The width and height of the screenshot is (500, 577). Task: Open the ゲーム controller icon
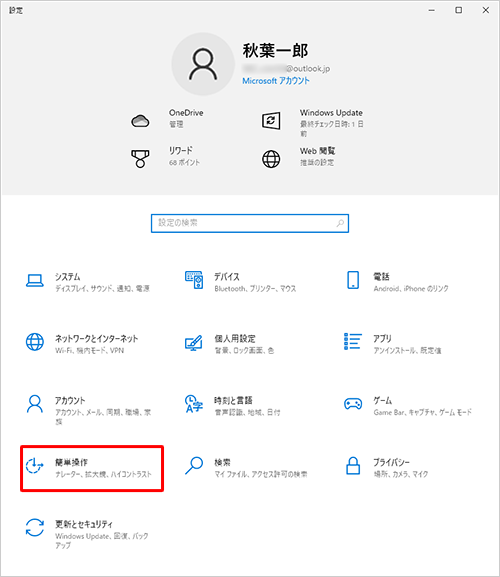[353, 404]
